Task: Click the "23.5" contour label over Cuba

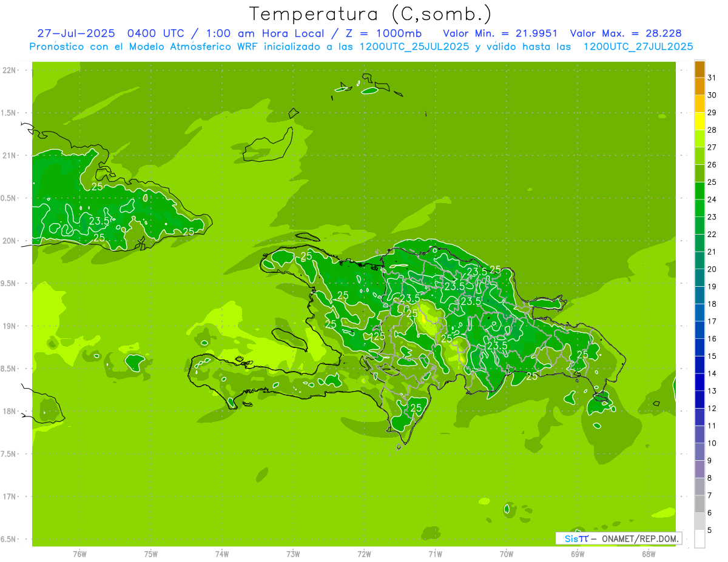Action: tap(99, 221)
